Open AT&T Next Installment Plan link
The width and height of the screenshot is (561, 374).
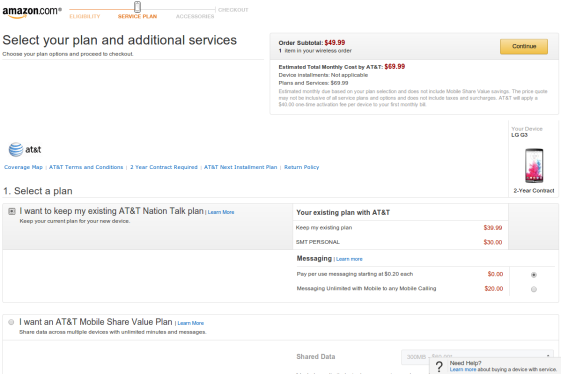[x=240, y=167]
